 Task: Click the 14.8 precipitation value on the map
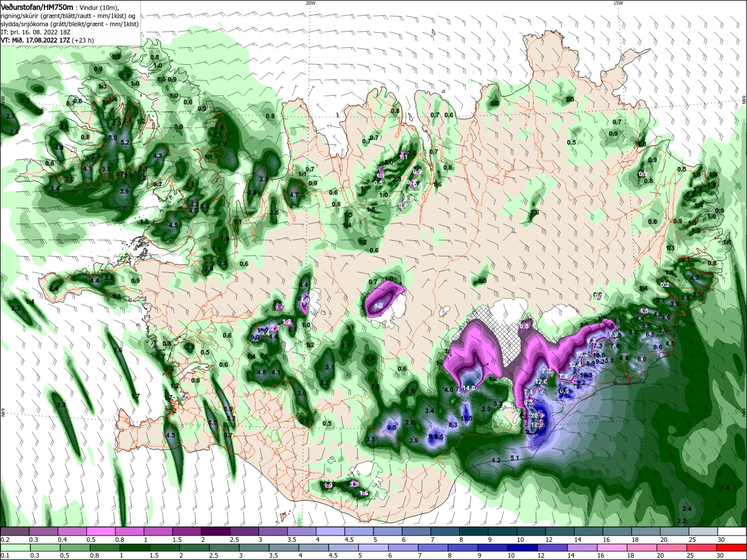click(470, 388)
